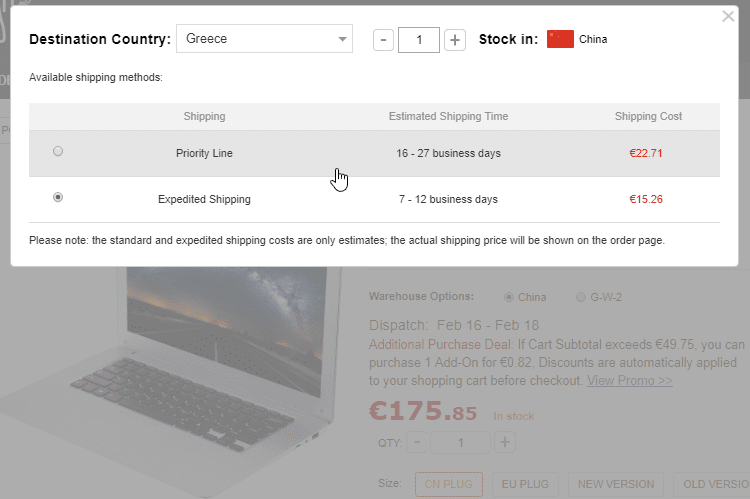The image size is (750, 499).
Task: Click the Expedited Shipping row label
Action: coord(204,199)
